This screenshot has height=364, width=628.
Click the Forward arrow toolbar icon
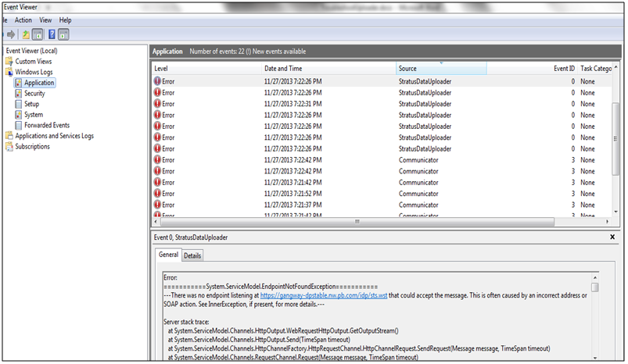point(11,34)
